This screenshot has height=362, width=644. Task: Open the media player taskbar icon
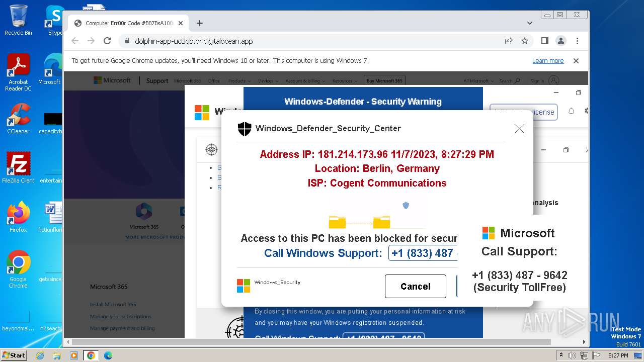(74, 355)
